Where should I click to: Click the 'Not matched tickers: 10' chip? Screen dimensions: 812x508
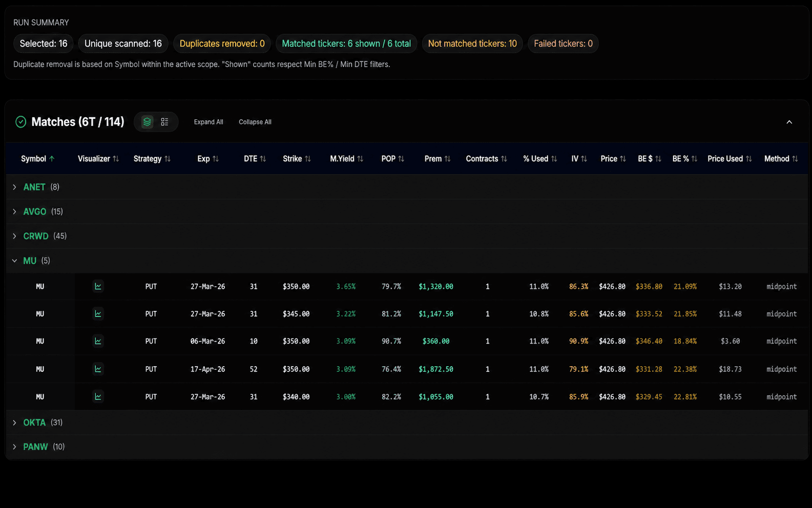pyautogui.click(x=472, y=44)
